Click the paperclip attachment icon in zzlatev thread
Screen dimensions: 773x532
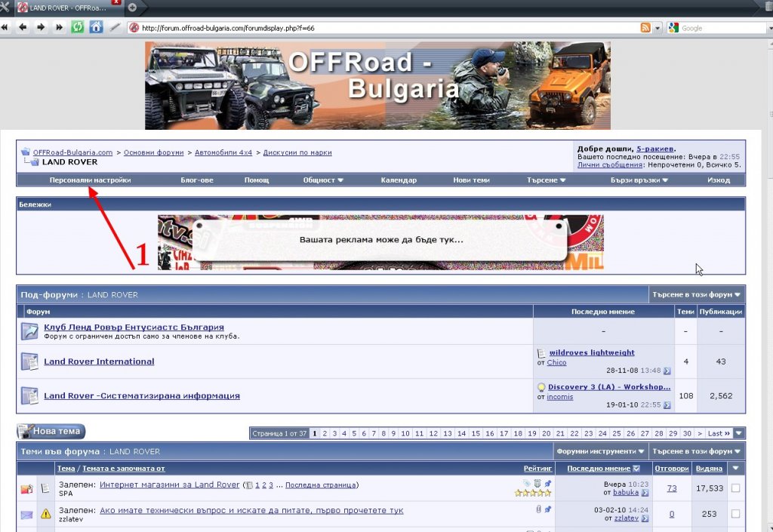click(x=538, y=509)
